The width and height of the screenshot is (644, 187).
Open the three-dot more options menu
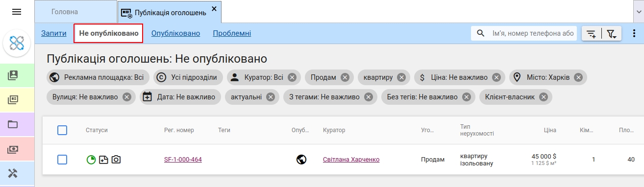[x=633, y=34]
